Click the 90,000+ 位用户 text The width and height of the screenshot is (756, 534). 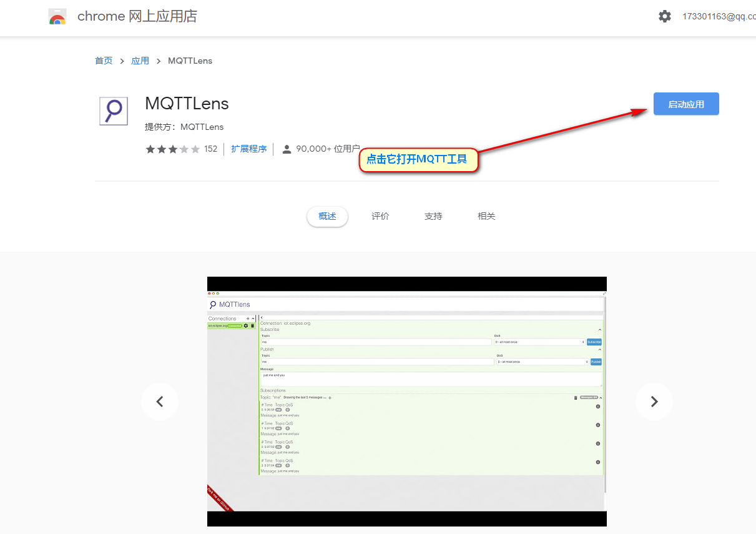(328, 149)
